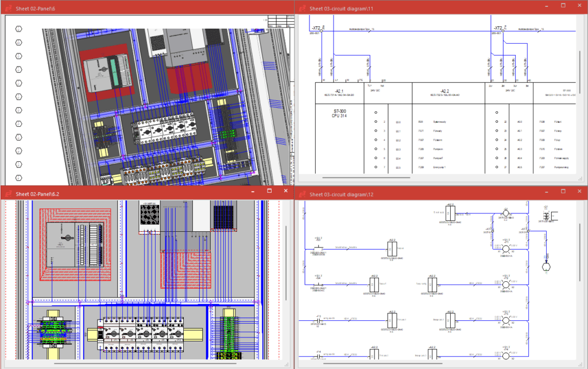Select the FUmain supply text in diagram\11

(x=562, y=158)
